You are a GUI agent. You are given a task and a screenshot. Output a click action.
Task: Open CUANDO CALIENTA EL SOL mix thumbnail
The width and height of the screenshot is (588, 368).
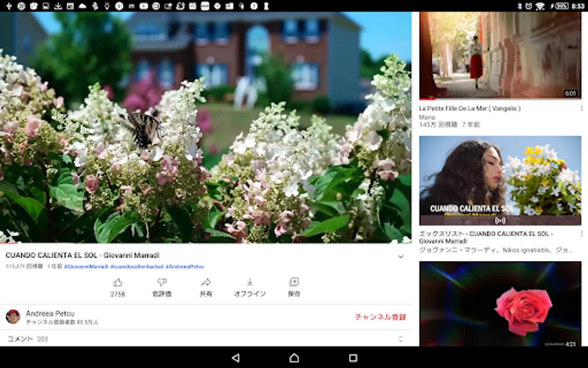pos(500,180)
